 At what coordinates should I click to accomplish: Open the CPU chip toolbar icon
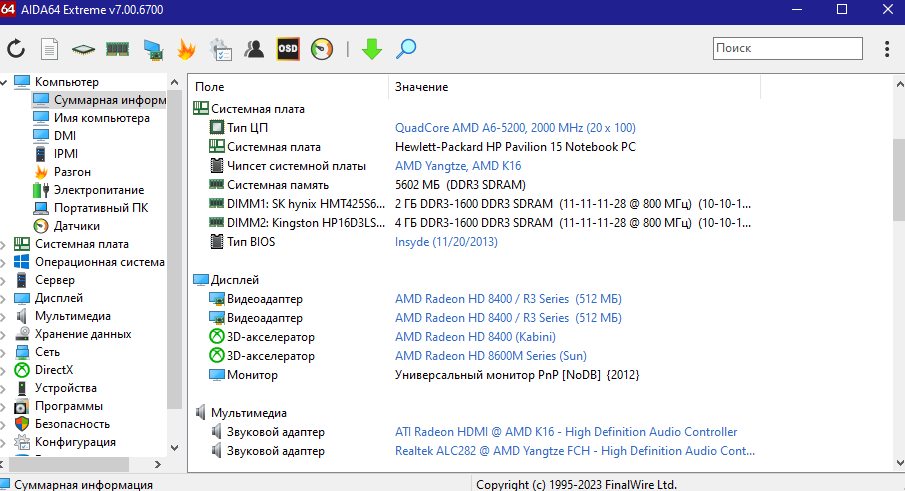[x=83, y=50]
